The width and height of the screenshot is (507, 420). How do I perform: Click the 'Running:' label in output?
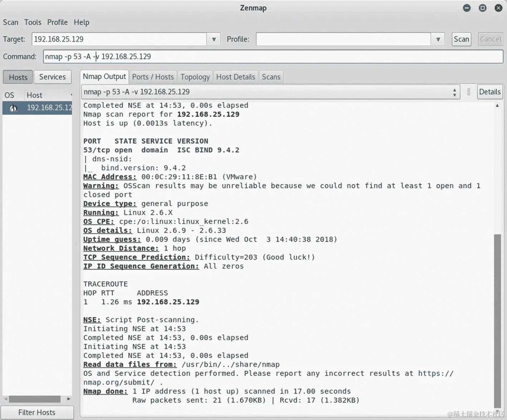click(101, 213)
